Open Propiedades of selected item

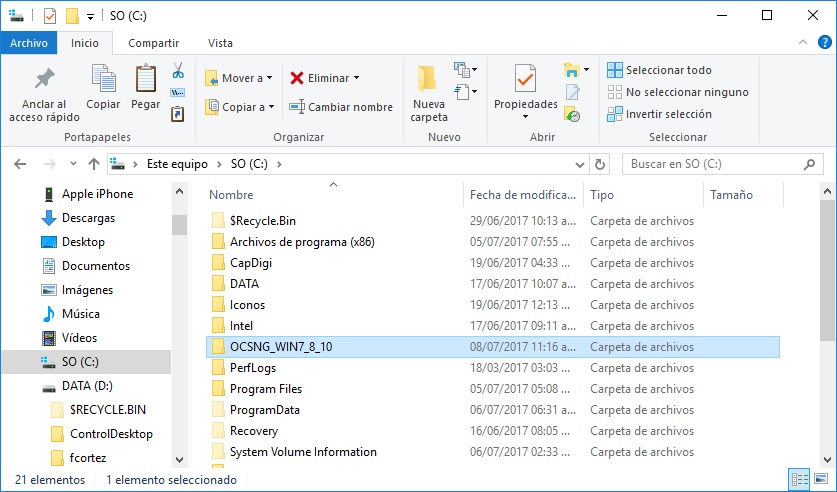525,86
